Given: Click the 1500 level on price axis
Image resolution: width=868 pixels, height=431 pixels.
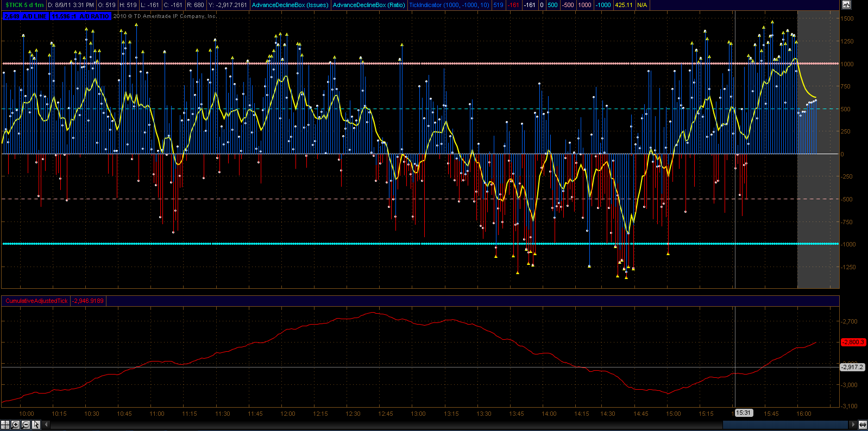Looking at the screenshot, I should point(847,18).
